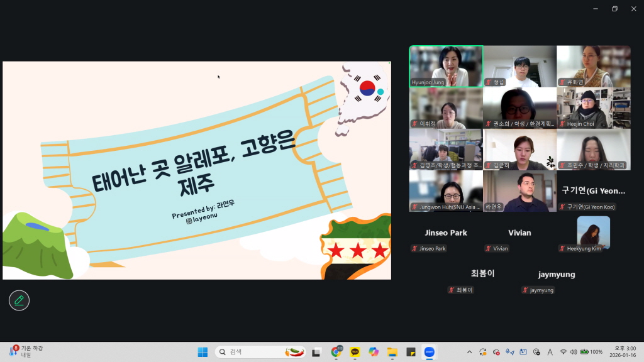The image size is (644, 362).
Task: Open the annotation pencil tool on shared screen
Action: pyautogui.click(x=19, y=300)
